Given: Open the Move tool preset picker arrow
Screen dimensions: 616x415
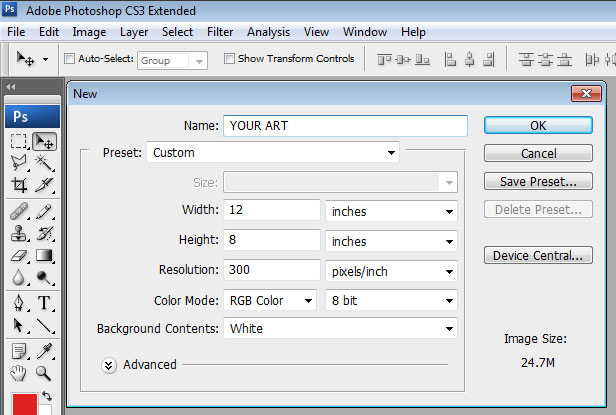Looking at the screenshot, I should [x=46, y=60].
